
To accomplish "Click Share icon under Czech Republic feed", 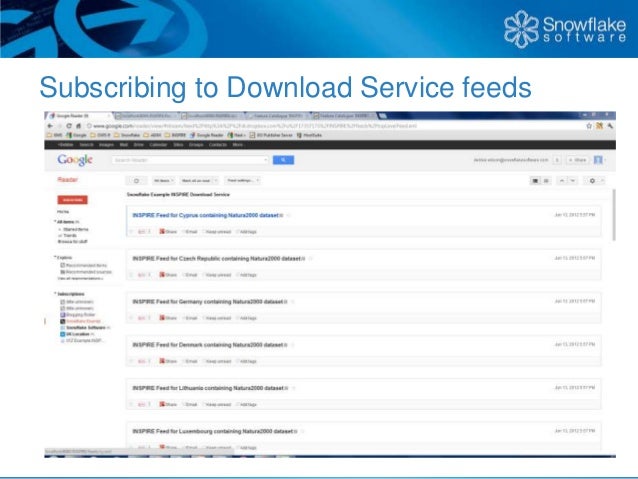I will click(162, 275).
